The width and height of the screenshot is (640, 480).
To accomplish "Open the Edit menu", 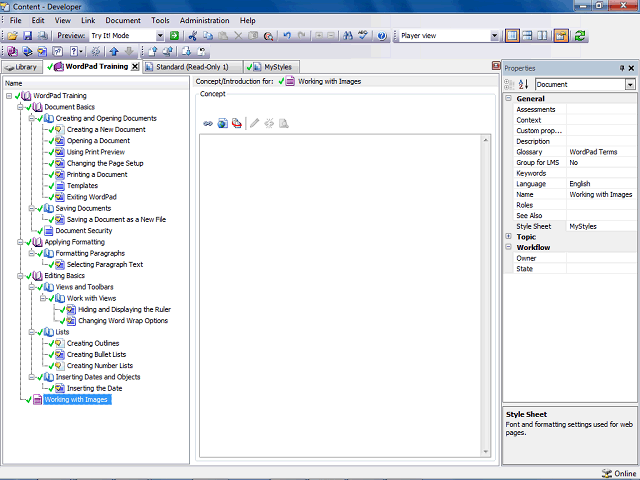I will click(x=38, y=20).
